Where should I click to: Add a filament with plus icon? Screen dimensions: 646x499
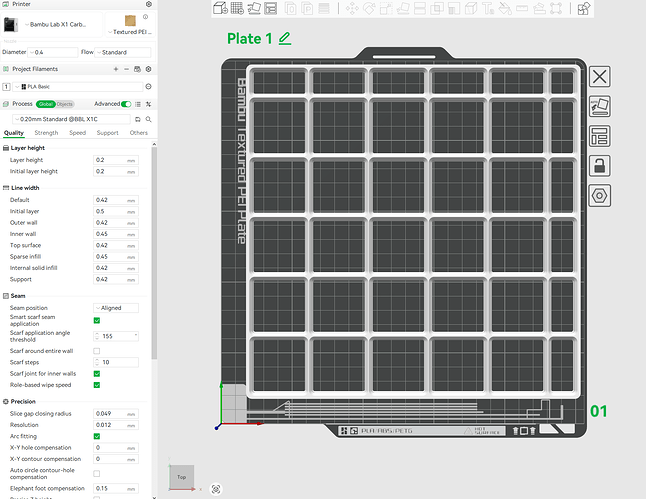[116, 69]
